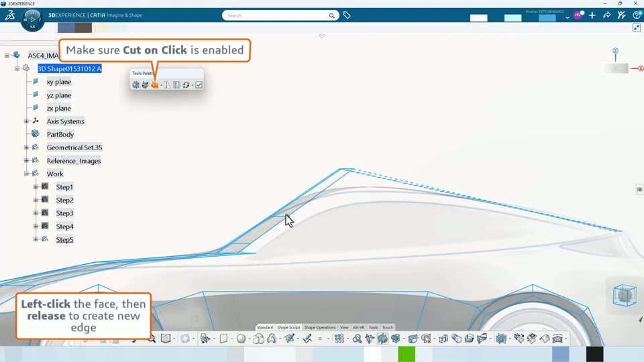Collapse the Work node

coord(26,174)
